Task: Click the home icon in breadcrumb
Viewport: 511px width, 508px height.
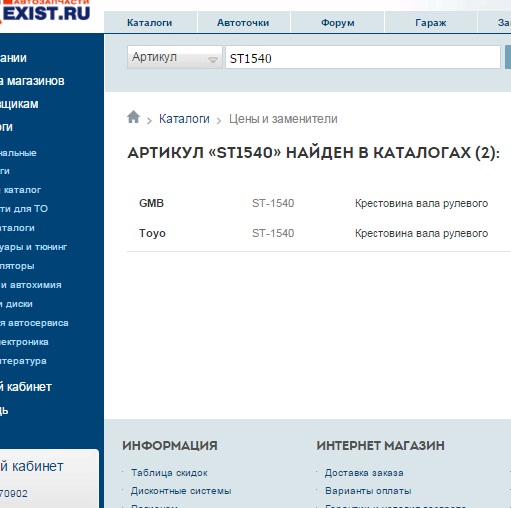Action: coord(133,117)
